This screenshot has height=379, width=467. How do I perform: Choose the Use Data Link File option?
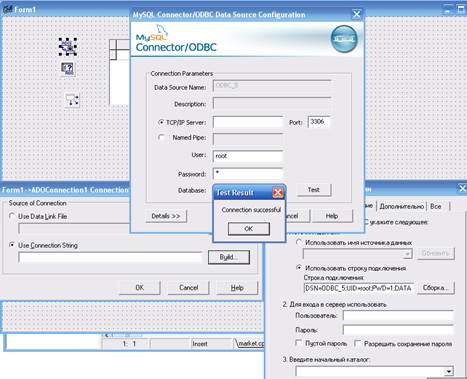pyautogui.click(x=12, y=216)
